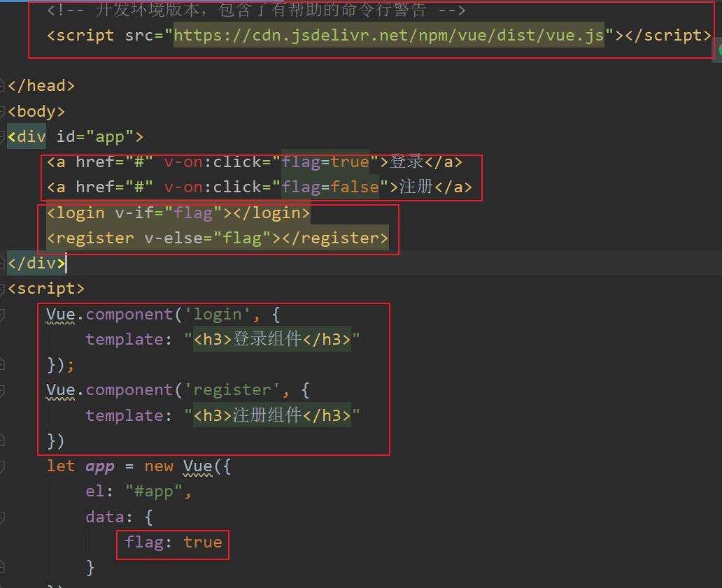Fold the <script> block in gutter
This screenshot has height=588, width=722.
click(x=3, y=289)
